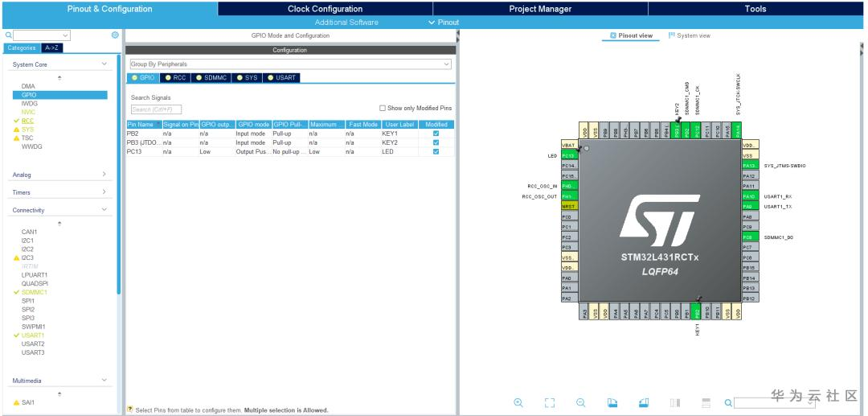Select pin PA0 on the chip
Screen dimensions: 868x416
pos(570,278)
